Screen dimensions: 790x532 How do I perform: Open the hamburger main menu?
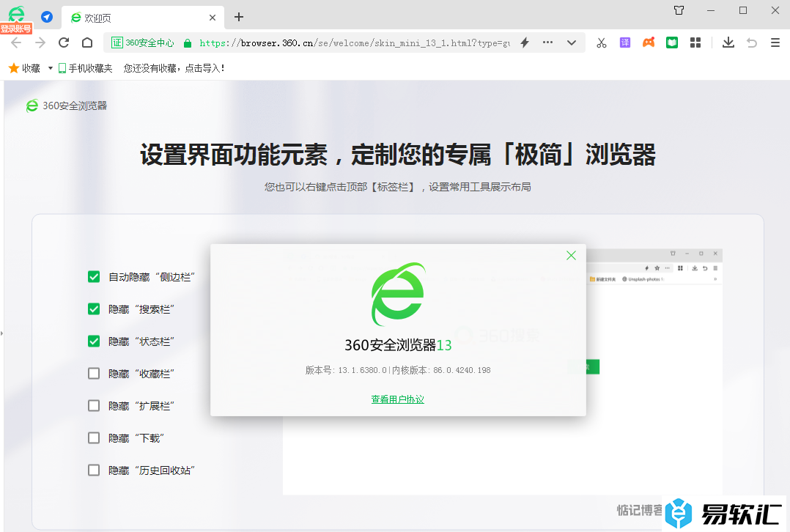(775, 43)
